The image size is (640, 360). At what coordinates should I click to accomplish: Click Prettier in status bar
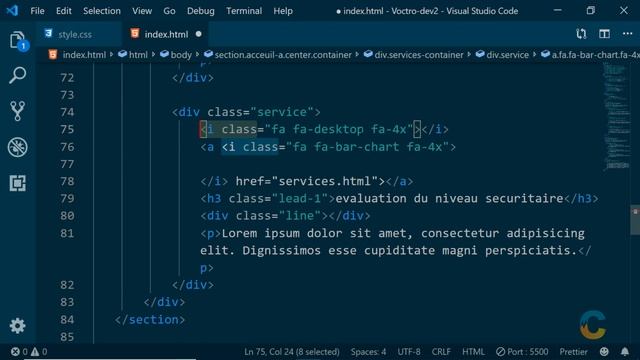click(573, 352)
